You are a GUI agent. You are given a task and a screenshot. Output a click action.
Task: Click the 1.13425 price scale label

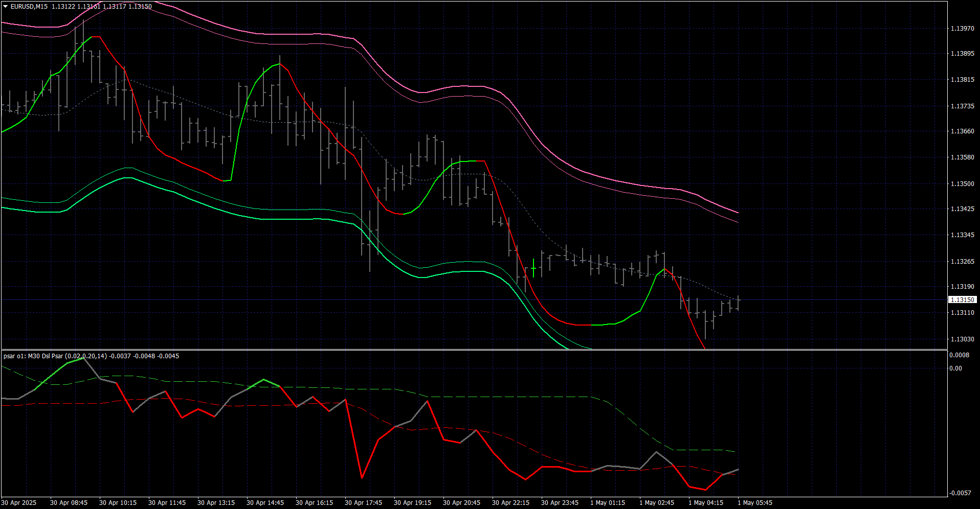tap(962, 209)
